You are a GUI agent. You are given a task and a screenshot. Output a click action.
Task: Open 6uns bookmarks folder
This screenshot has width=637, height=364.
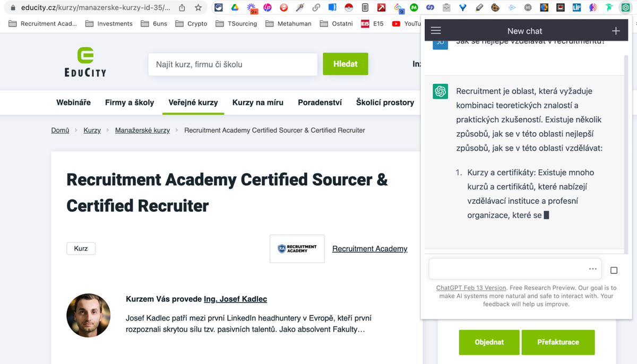[x=154, y=23]
